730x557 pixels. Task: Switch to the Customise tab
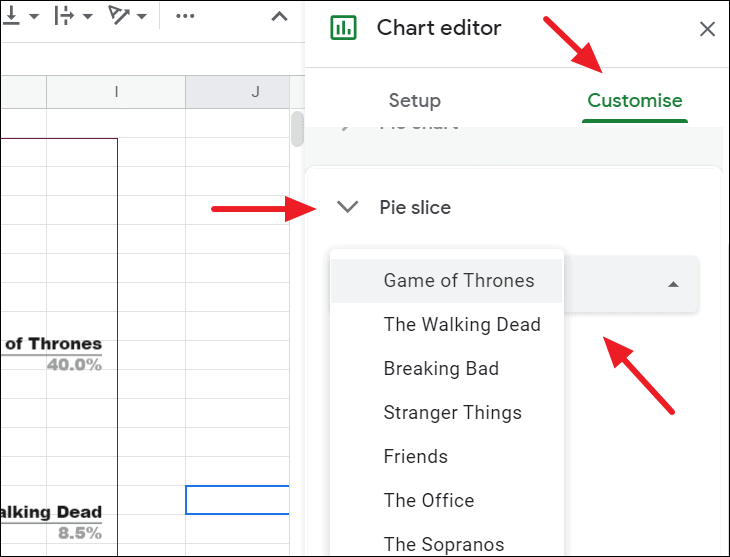point(635,100)
